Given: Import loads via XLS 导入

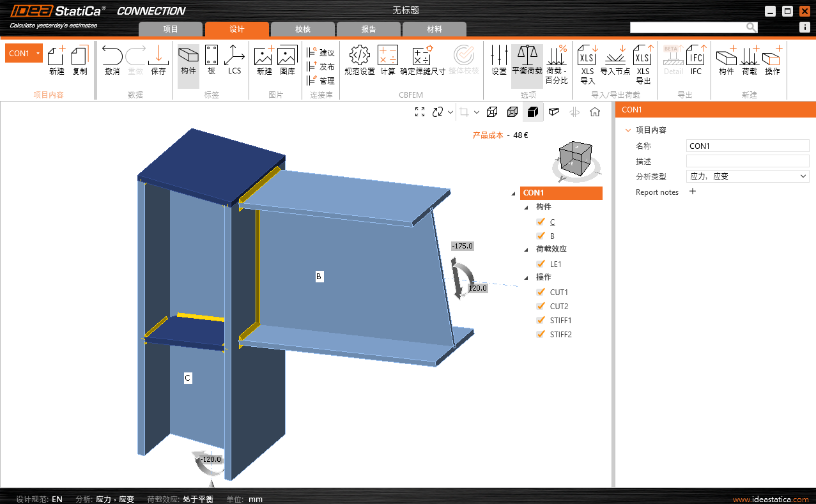Looking at the screenshot, I should [x=588, y=65].
